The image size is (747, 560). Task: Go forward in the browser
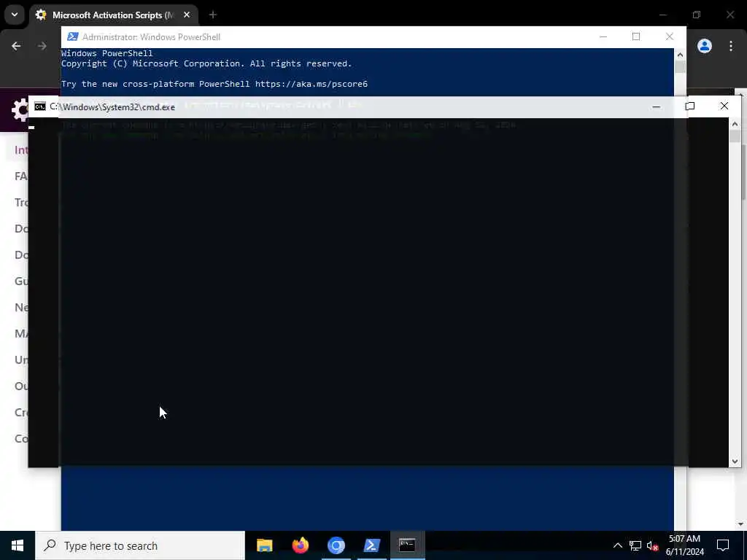(42, 46)
